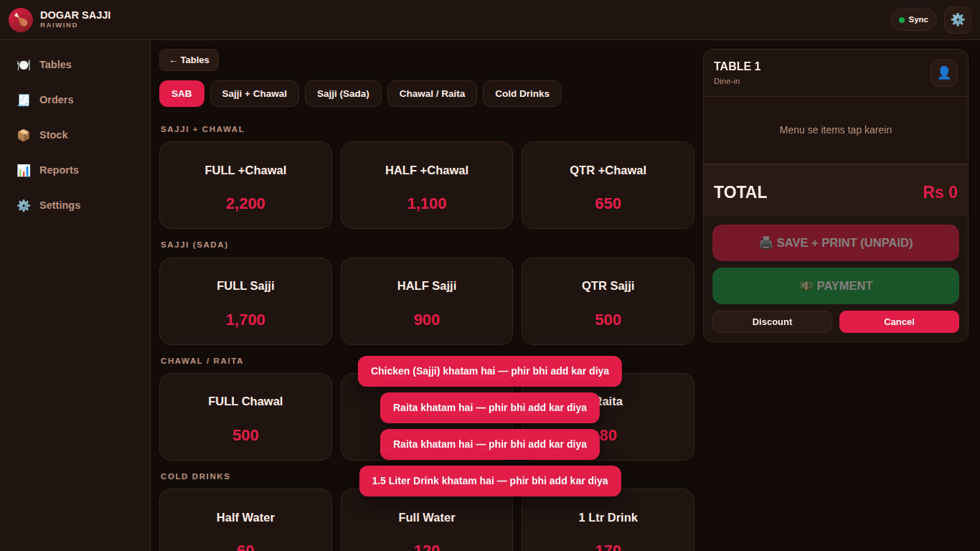
Task: Add FULL Chawal item for 500
Action: pos(245,417)
